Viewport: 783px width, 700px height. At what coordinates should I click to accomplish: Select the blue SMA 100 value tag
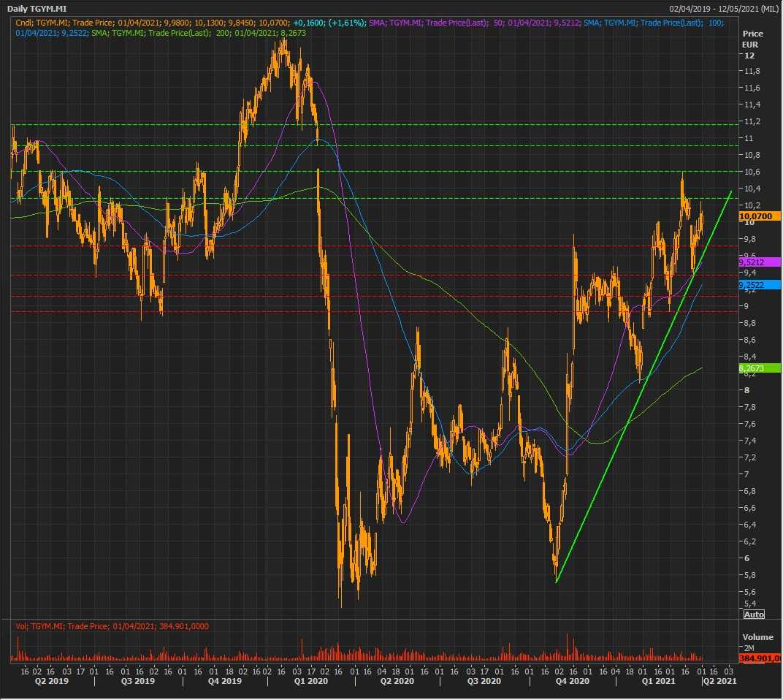point(760,285)
